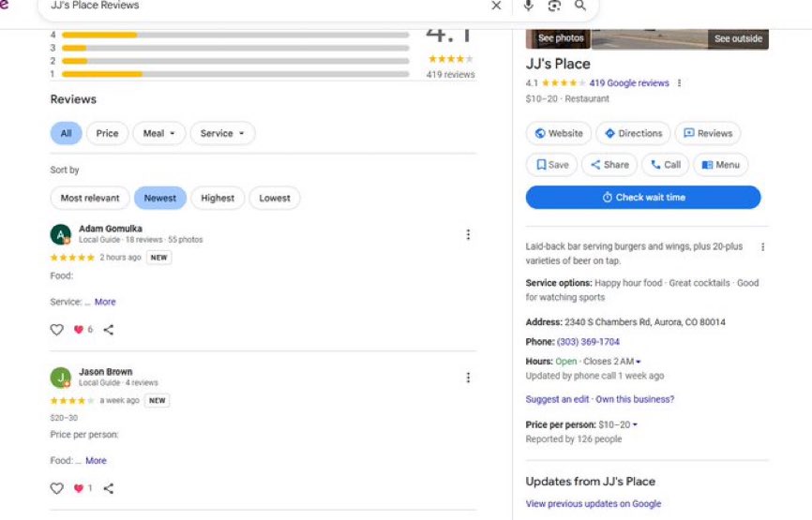The width and height of the screenshot is (812, 520).
Task: Open the Meal filter dropdown
Action: coord(159,133)
